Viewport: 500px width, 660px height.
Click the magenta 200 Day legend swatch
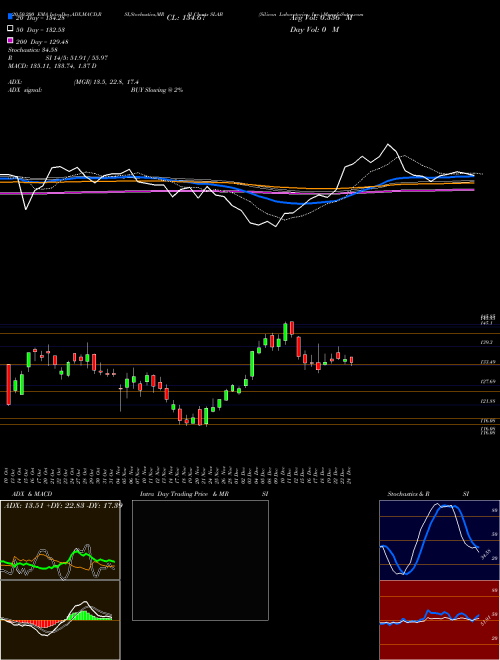click(x=11, y=40)
